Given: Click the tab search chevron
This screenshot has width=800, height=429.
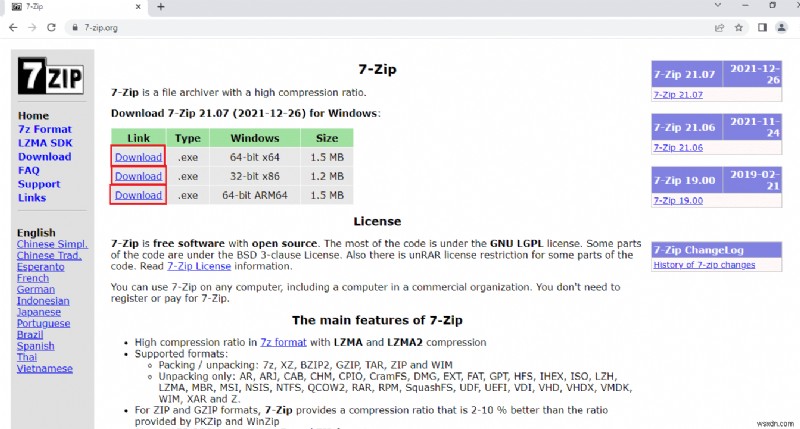Looking at the screenshot, I should (717, 5).
